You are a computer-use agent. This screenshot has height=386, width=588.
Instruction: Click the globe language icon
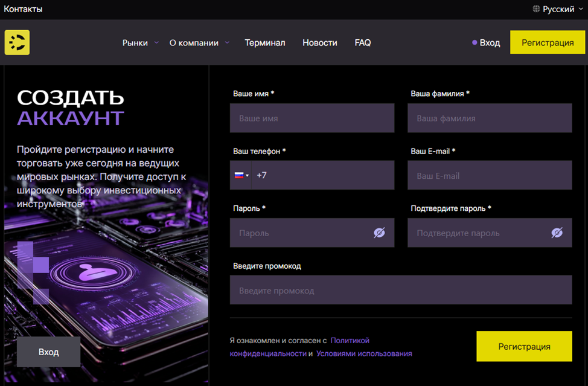coord(536,8)
